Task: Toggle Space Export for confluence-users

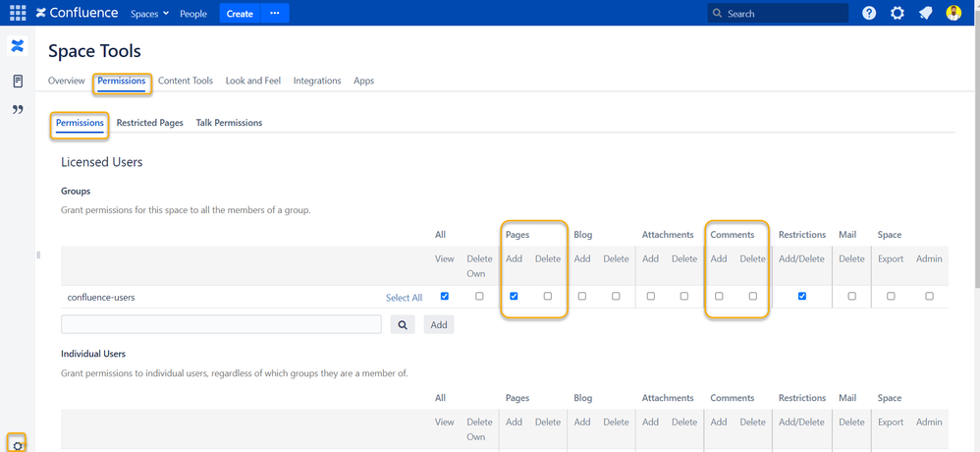Action: tap(891, 297)
